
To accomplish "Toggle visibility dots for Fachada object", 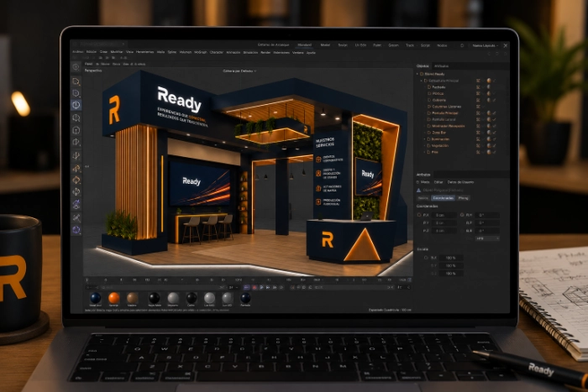I will click(479, 87).
